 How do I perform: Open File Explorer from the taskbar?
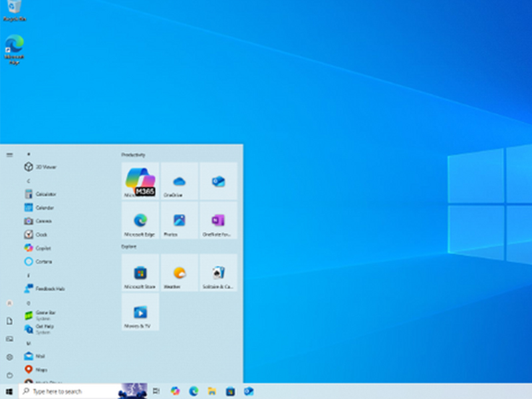212,391
